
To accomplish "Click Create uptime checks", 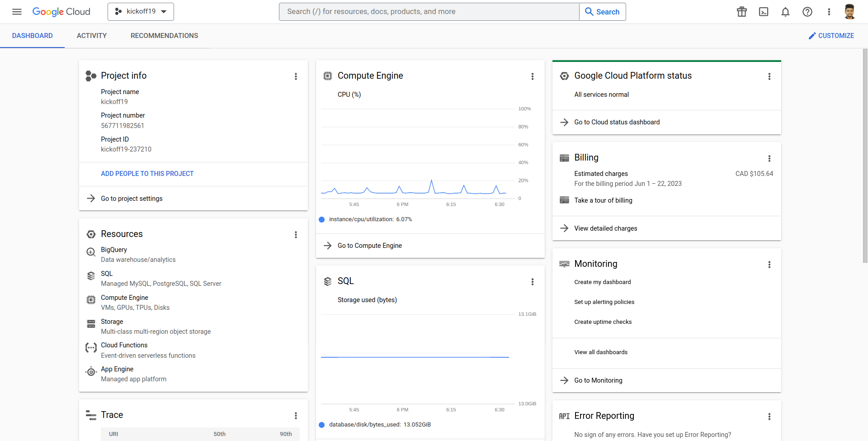I will point(603,322).
